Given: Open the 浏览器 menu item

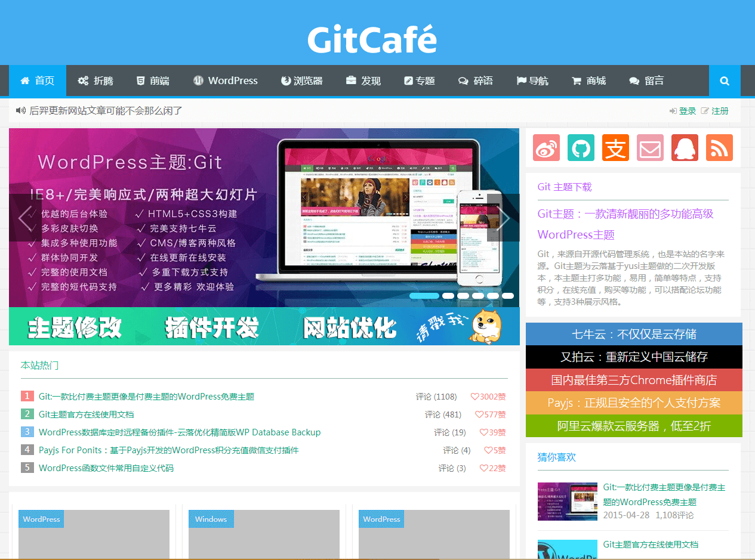Looking at the screenshot, I should [302, 81].
